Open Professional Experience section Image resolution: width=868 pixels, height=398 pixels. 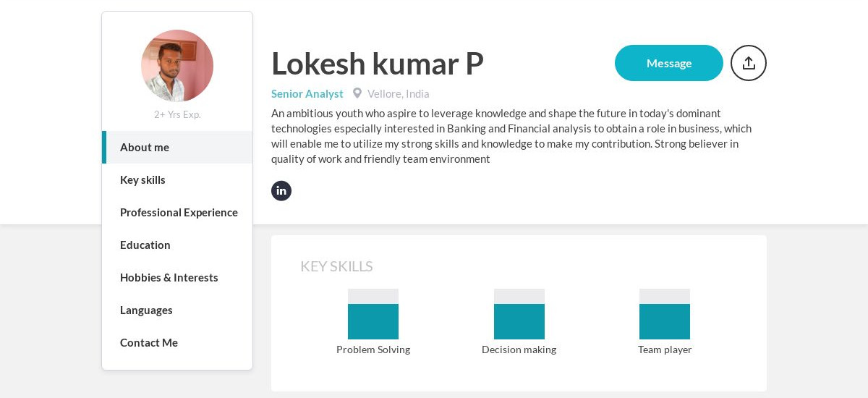coord(177,212)
